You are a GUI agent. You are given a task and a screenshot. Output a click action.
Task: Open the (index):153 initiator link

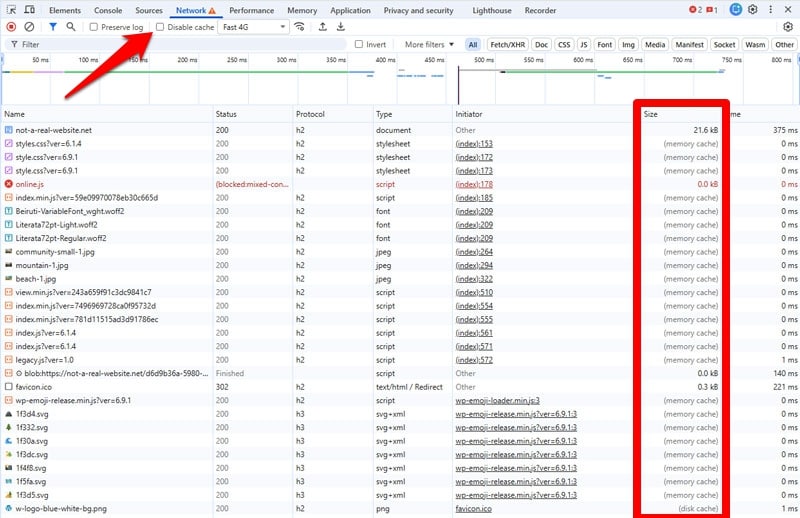474,144
